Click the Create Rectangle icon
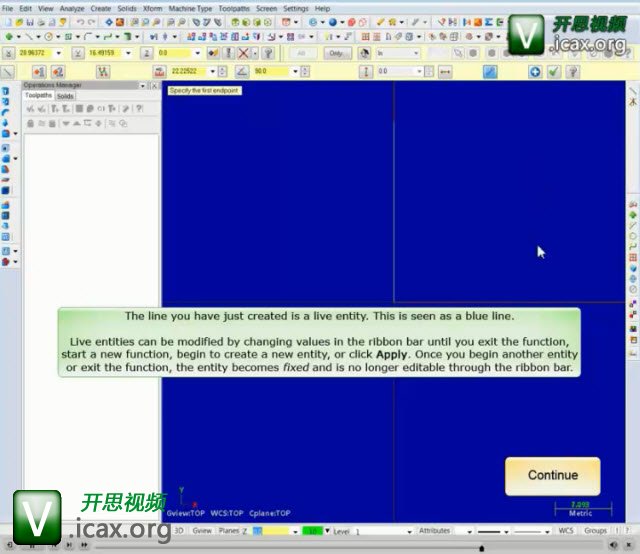 click(68, 37)
